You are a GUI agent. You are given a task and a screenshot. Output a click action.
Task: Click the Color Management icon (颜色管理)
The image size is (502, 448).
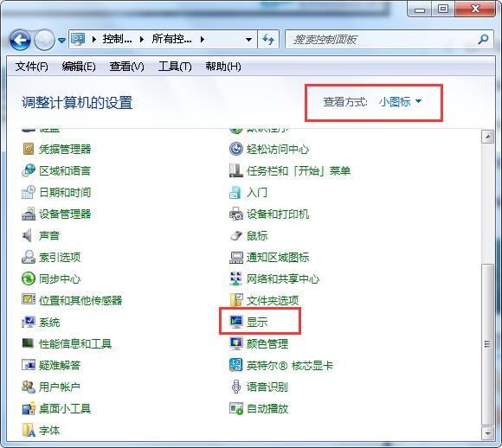click(x=236, y=343)
